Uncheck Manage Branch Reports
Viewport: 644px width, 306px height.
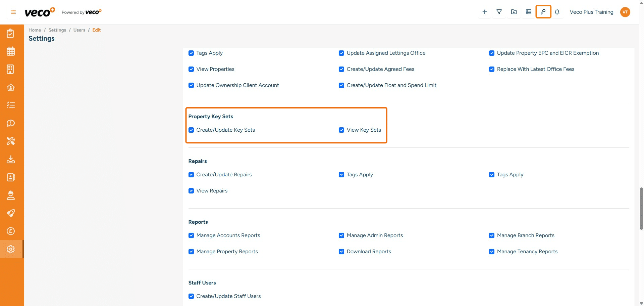coord(492,235)
